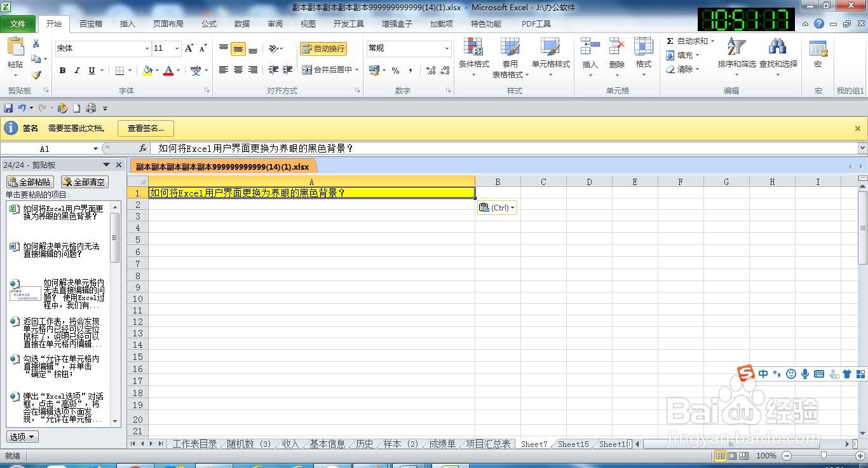Screen dimensions: 868x468
Task: Open the (Ctrl) paste options dropdown
Action: (496, 207)
